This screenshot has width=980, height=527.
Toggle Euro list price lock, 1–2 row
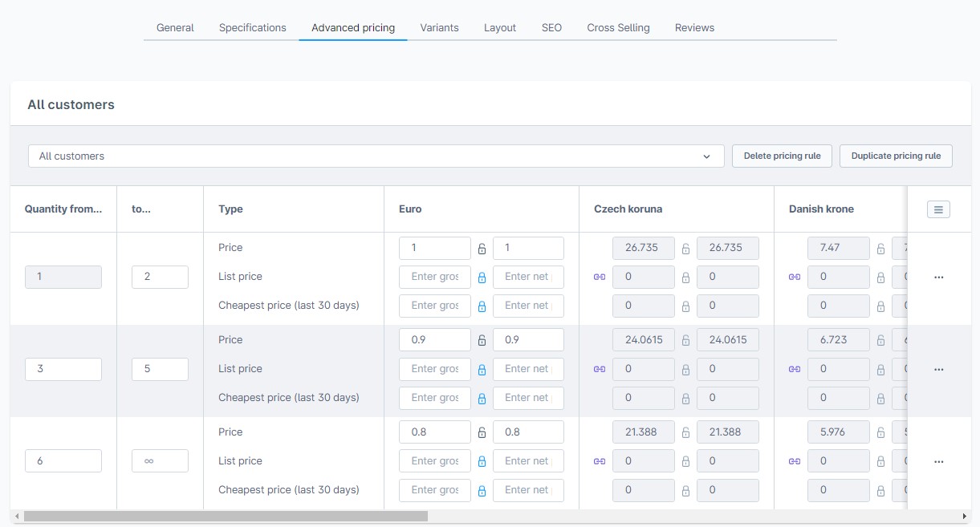482,278
